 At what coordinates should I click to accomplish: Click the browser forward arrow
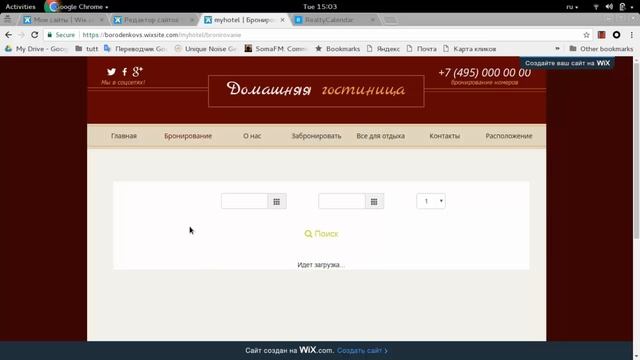coord(22,35)
